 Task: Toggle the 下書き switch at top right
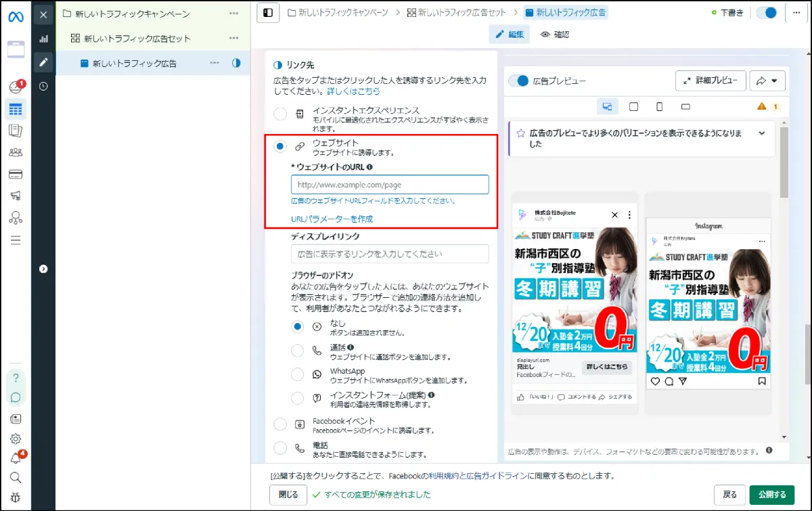(765, 12)
